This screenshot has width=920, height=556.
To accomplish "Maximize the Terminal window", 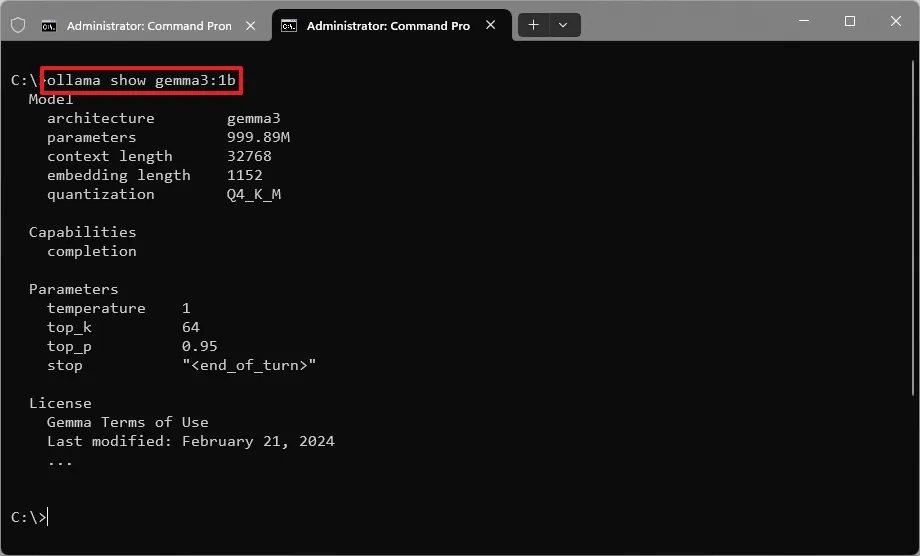I will [849, 21].
